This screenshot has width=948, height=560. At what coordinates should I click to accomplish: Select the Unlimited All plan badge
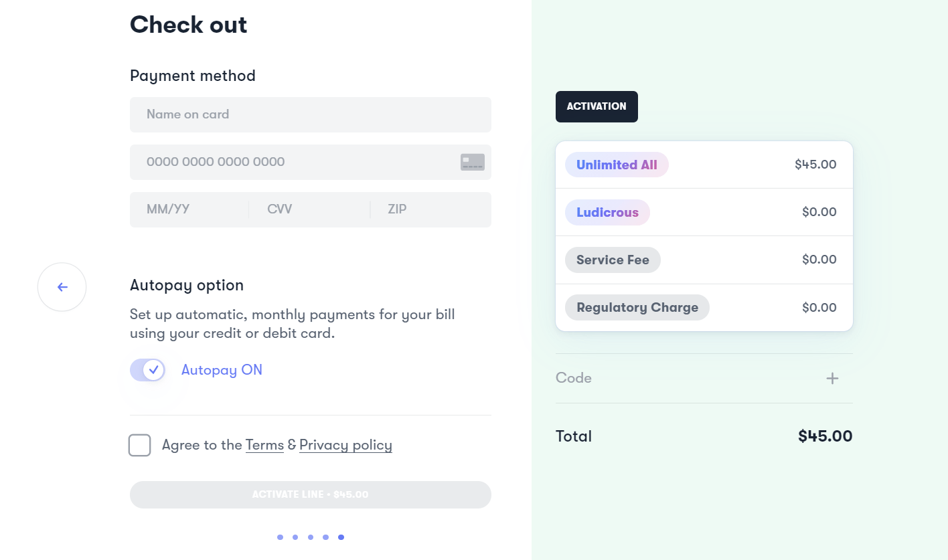pos(617,165)
